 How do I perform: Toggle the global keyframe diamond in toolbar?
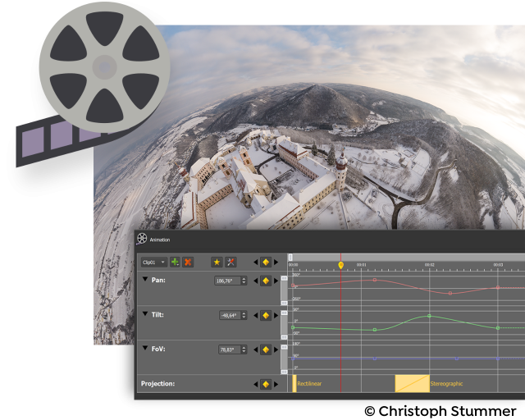tap(266, 262)
